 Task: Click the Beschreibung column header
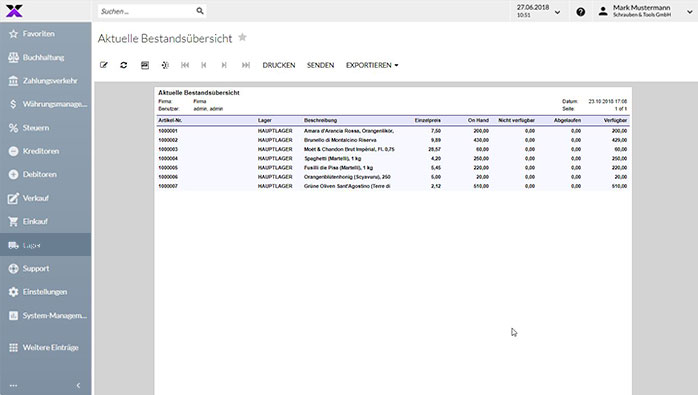(x=321, y=120)
